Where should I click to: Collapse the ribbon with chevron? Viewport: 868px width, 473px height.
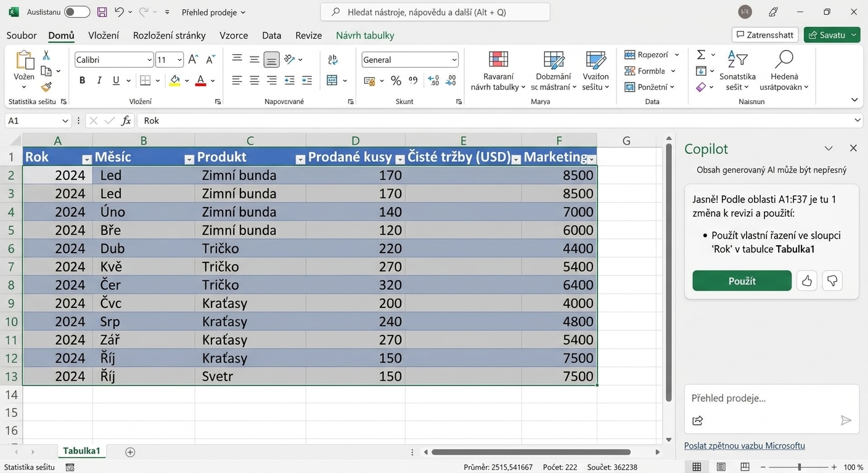coord(854,100)
